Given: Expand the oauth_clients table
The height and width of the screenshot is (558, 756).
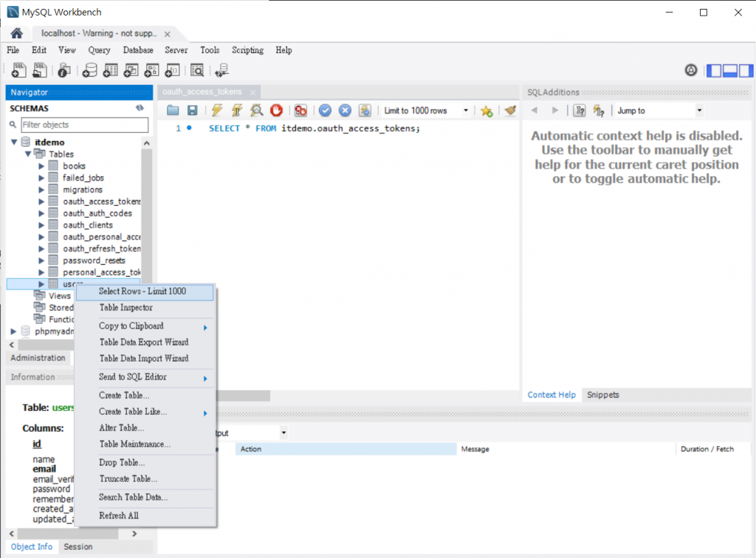Looking at the screenshot, I should (x=41, y=225).
